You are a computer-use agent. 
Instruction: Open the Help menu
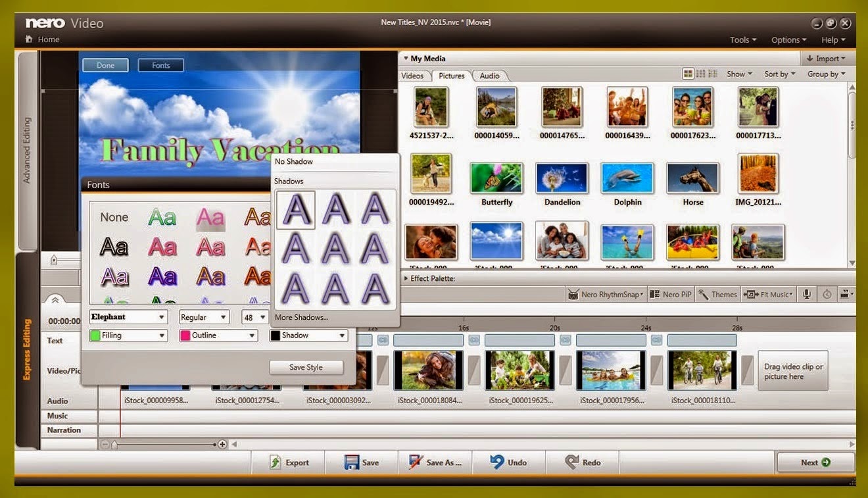[833, 40]
